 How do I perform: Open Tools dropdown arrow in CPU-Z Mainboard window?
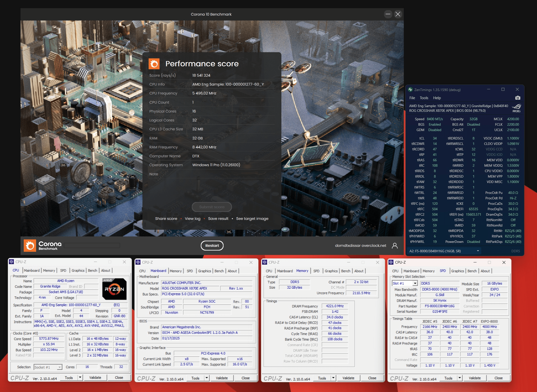(x=207, y=378)
